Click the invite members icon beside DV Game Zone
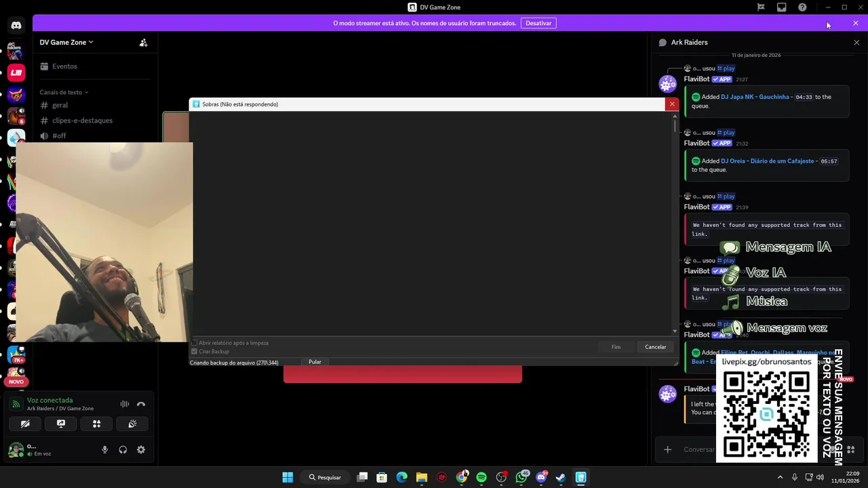Screen dimensions: 868x488 click(x=143, y=42)
